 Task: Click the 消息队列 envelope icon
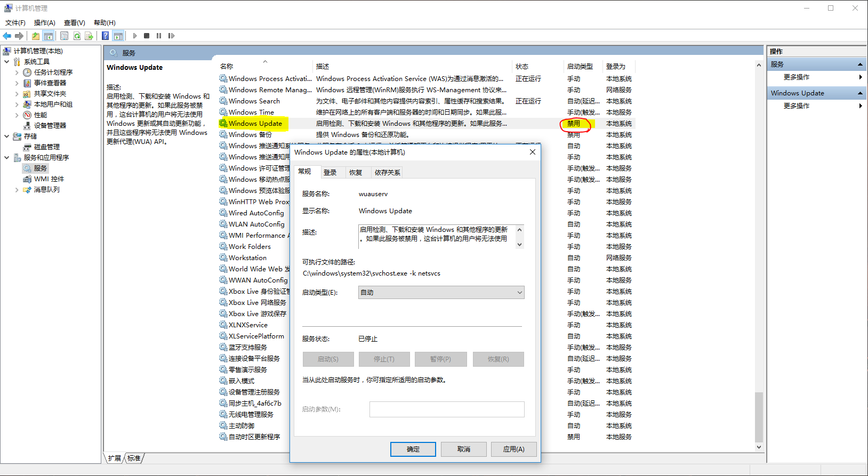tap(27, 190)
